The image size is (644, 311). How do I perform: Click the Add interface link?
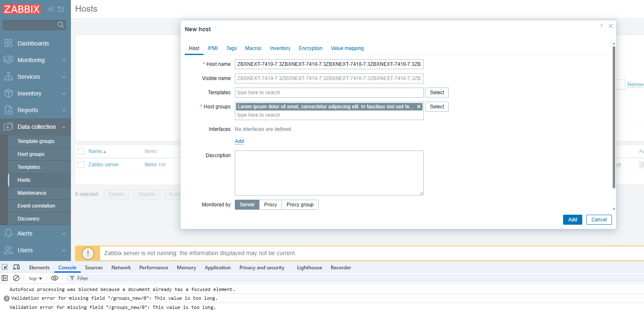point(239,141)
